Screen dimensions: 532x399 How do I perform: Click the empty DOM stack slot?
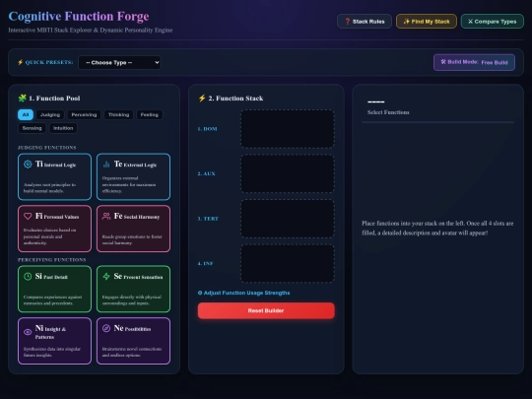click(288, 129)
